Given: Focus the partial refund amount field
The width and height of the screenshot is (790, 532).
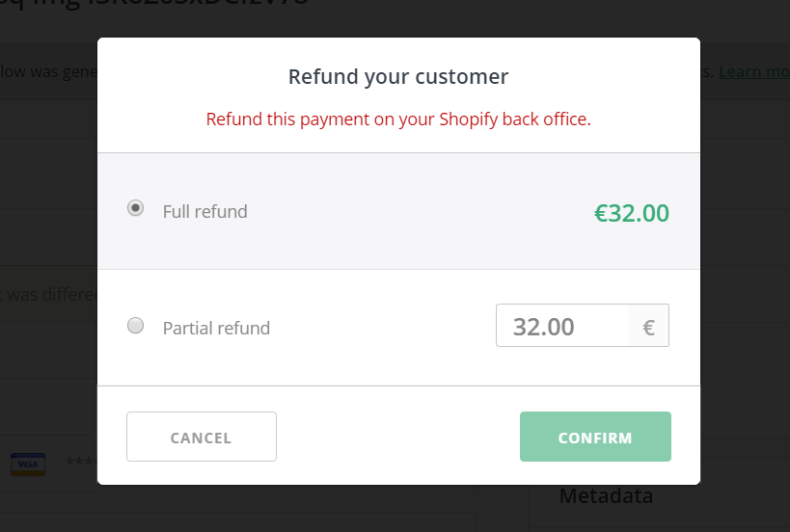Looking at the screenshot, I should (x=562, y=326).
